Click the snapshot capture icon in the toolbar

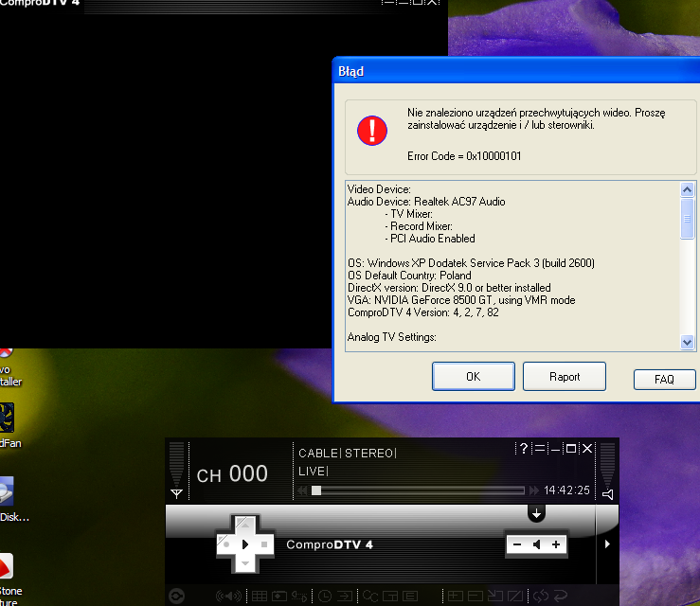pos(279,596)
